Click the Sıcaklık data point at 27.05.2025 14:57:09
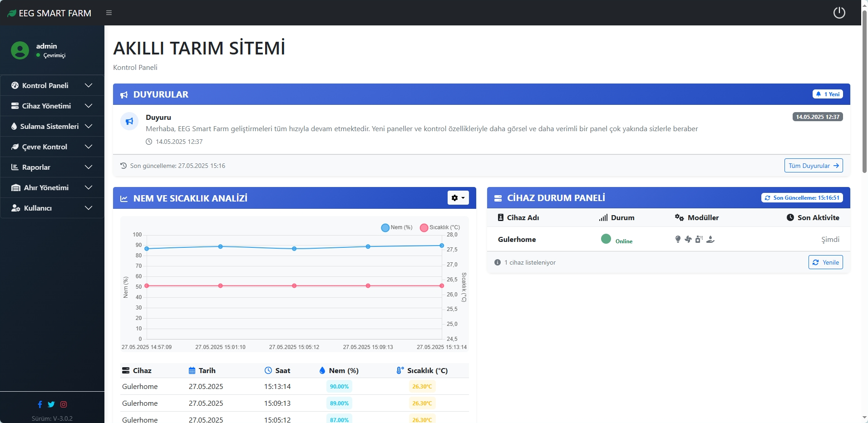 (x=147, y=286)
